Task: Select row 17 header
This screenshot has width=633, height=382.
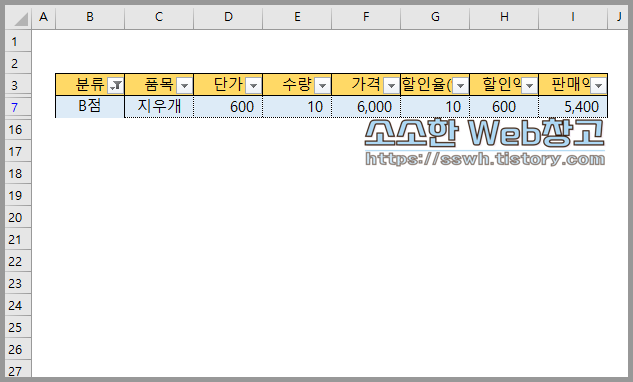Action: coord(18,151)
